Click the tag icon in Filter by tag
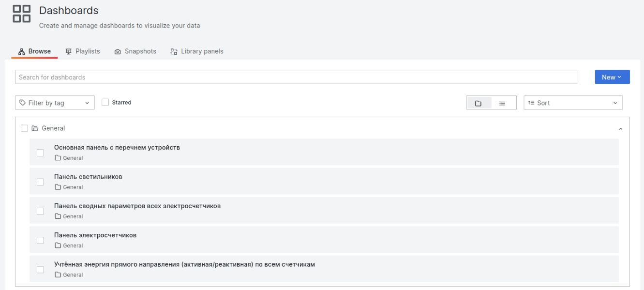Screen dimensions: 644x290 pyautogui.click(x=22, y=103)
